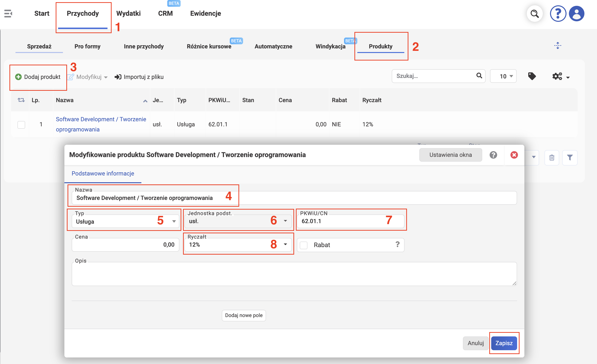The height and width of the screenshot is (364, 597).
Task: Open the global search magnifier
Action: [x=535, y=14]
